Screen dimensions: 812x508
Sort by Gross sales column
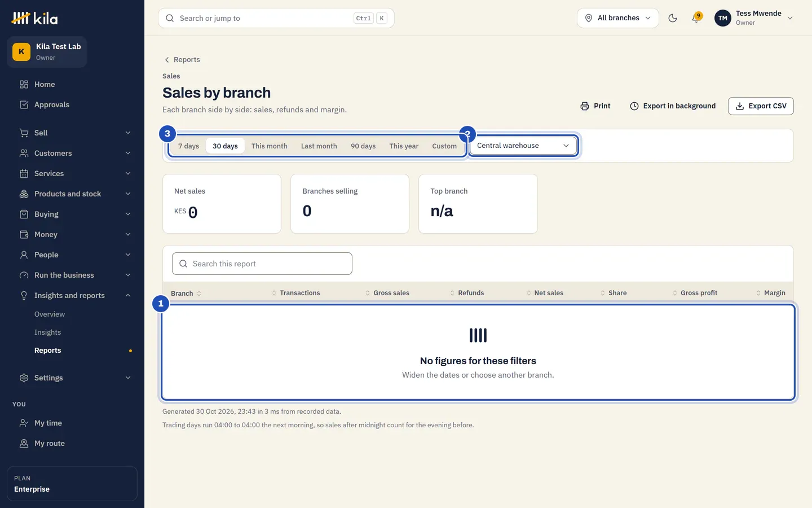[x=387, y=293]
